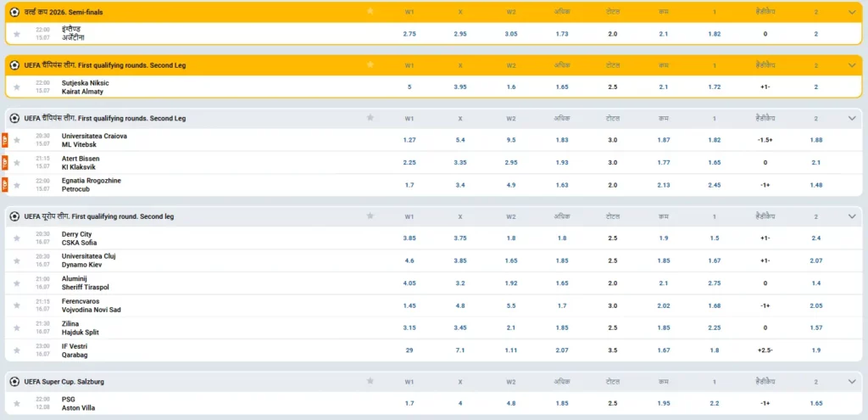Click soccer ball icon beside World Cup 2026 Semi-finals
868x420 pixels.
pos(14,12)
